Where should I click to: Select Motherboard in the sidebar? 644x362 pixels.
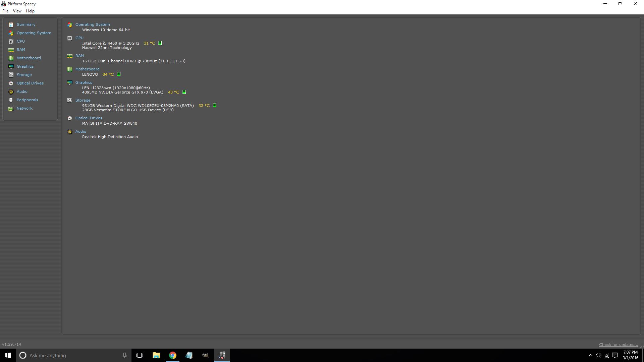[29, 58]
